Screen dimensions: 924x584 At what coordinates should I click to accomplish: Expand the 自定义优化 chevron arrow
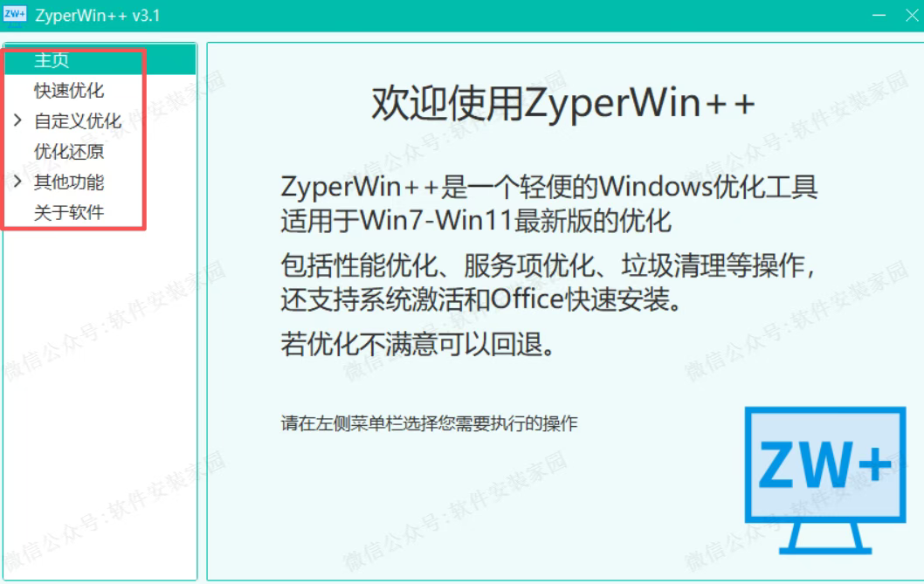(x=17, y=120)
